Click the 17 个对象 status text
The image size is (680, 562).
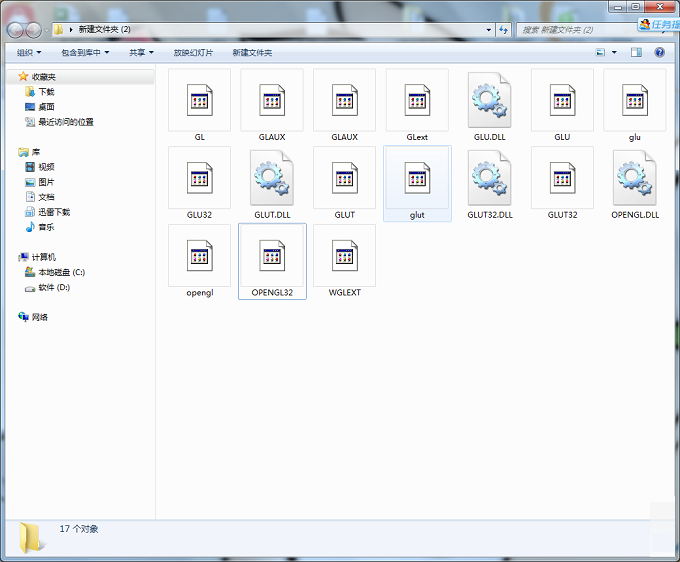point(79,529)
